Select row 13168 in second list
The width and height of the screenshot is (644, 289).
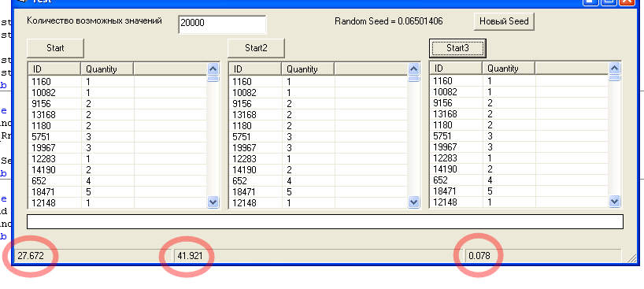pyautogui.click(x=318, y=115)
